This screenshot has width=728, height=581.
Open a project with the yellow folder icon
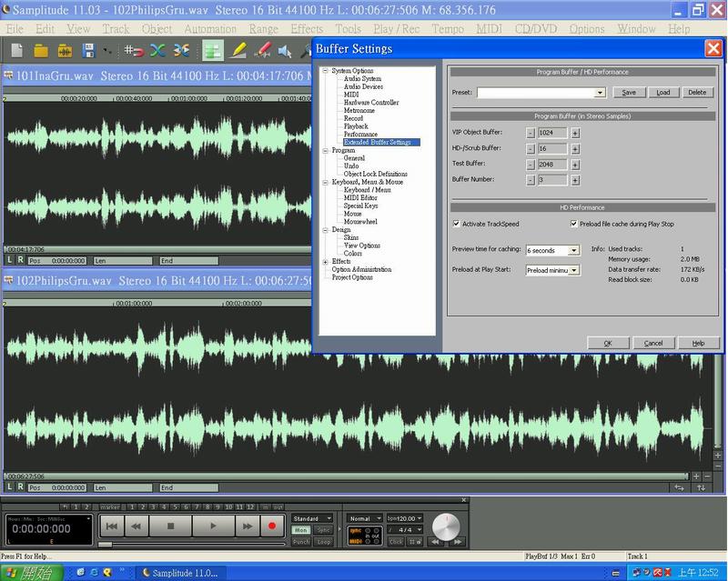[41, 50]
